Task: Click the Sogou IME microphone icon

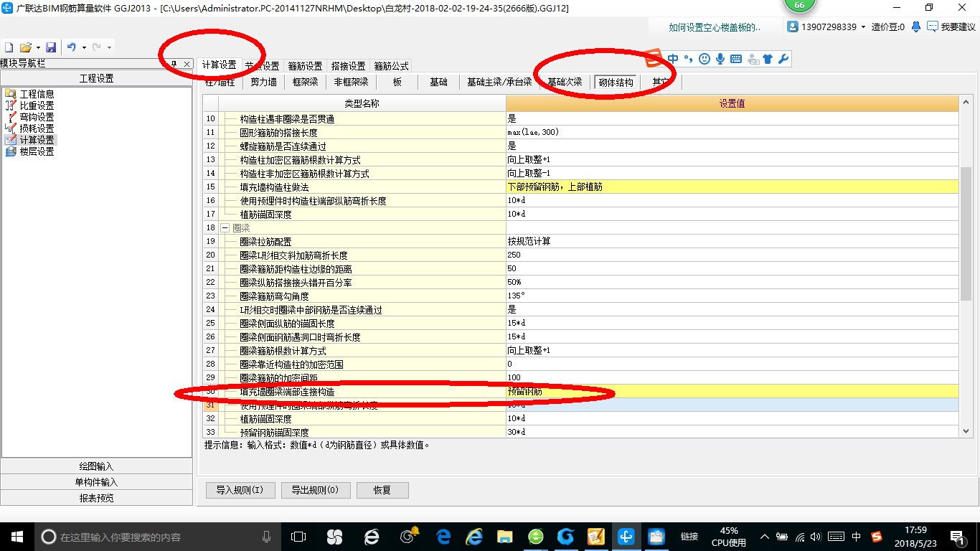Action: (720, 59)
